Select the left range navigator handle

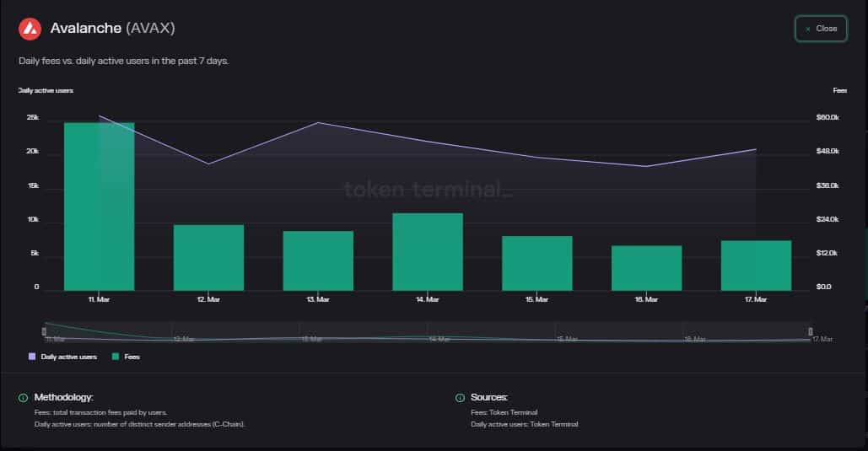44,331
